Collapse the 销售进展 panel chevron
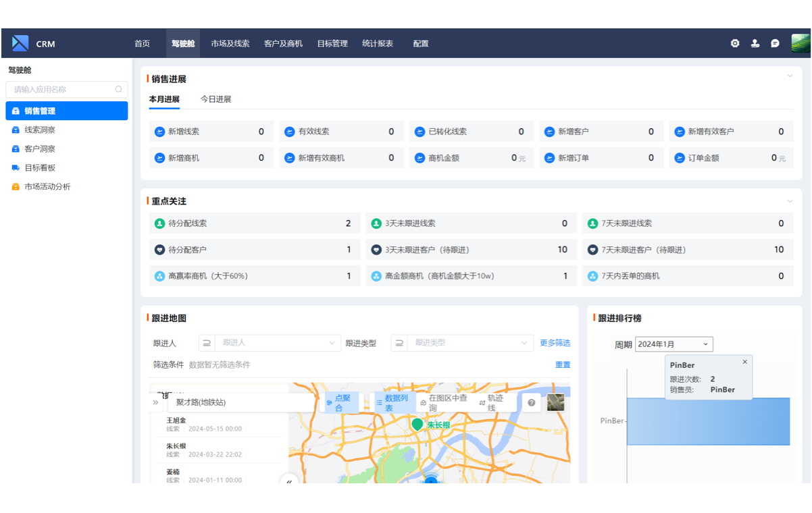Screen dimensions: 812x513 tap(790, 76)
